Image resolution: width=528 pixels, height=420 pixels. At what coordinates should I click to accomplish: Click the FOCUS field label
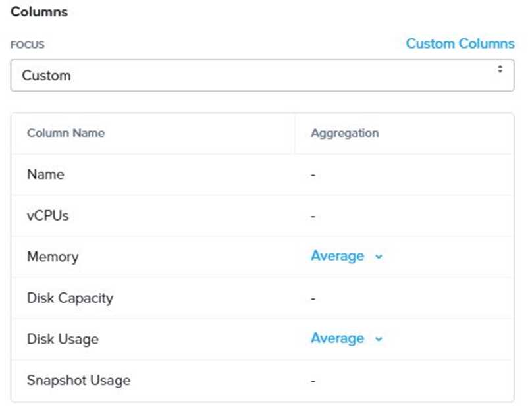coord(28,45)
